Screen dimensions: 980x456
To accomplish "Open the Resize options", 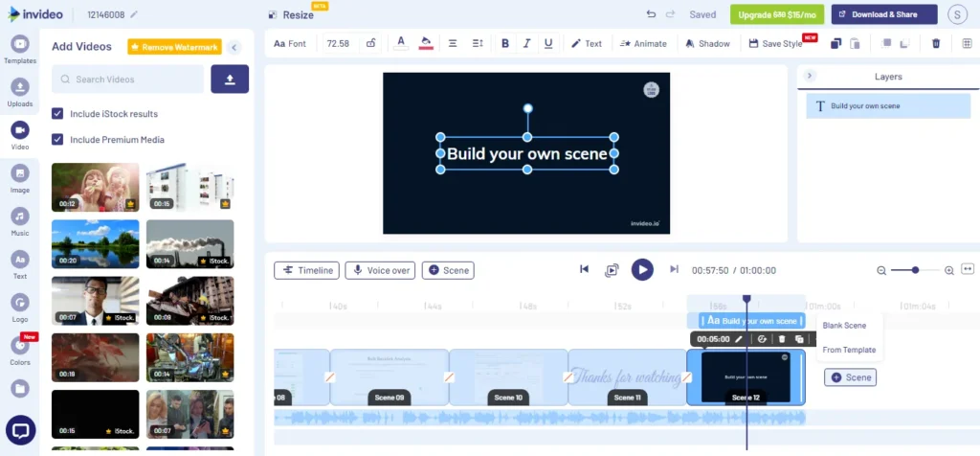I will pos(291,14).
